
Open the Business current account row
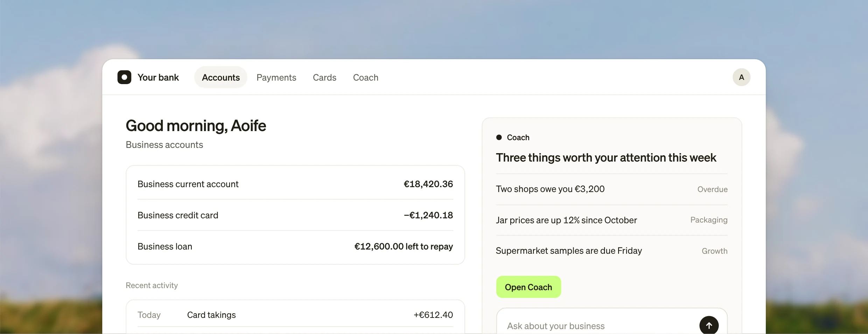[295, 184]
